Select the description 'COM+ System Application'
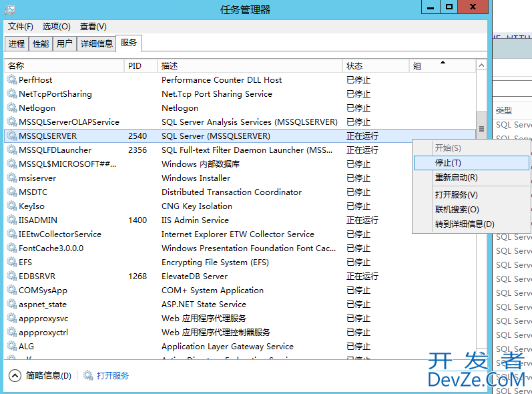This screenshot has height=394, width=532. [212, 290]
